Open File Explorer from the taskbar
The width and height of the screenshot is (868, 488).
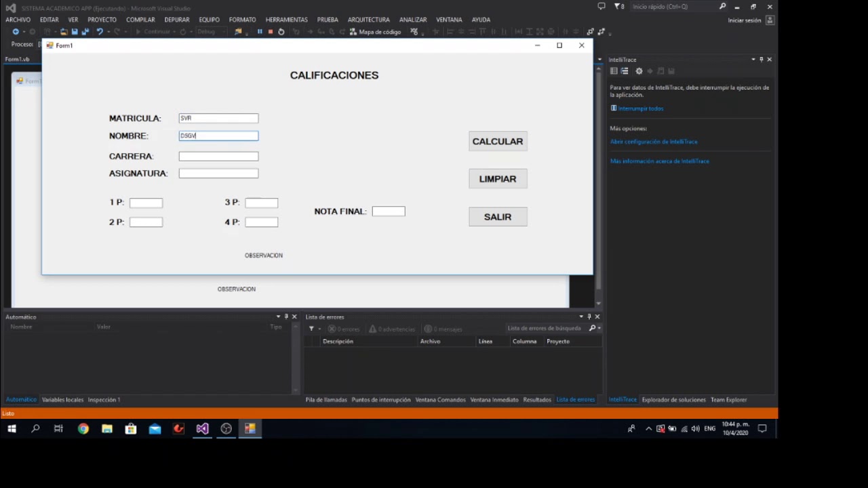pos(107,428)
